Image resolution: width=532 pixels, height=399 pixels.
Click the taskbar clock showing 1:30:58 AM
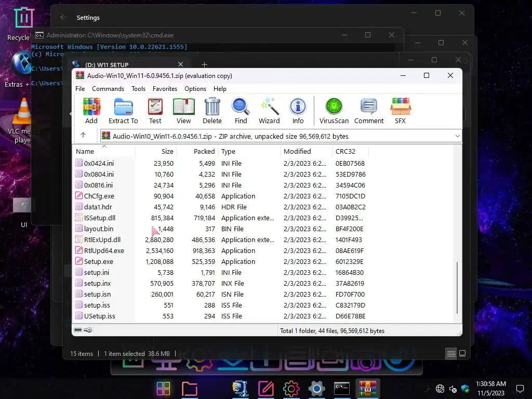pyautogui.click(x=490, y=389)
